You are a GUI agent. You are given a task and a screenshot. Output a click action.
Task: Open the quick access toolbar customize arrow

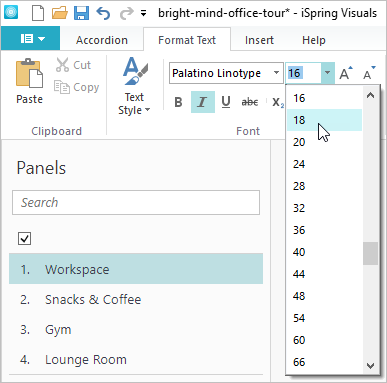(x=144, y=14)
